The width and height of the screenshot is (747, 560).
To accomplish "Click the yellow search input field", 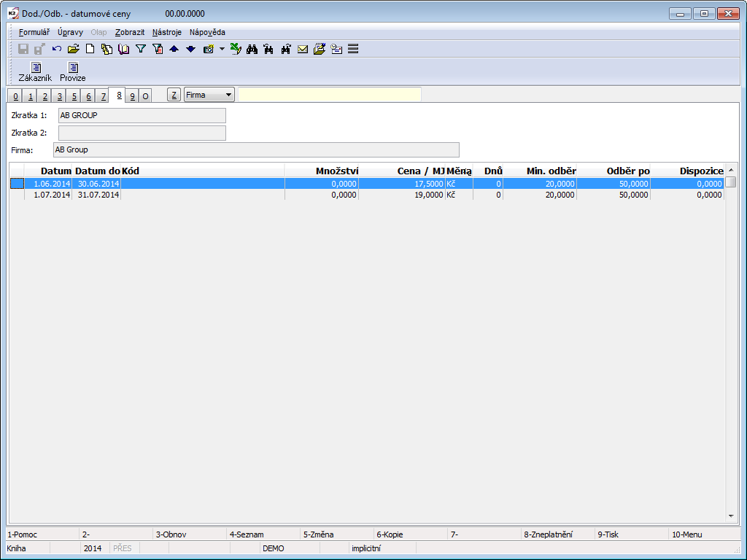I will [330, 94].
